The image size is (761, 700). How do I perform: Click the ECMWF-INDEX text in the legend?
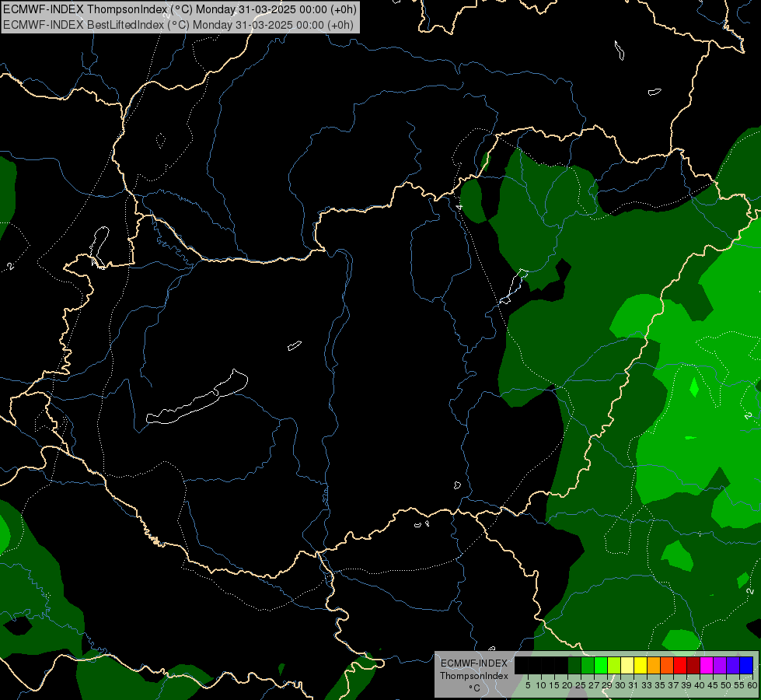(474, 663)
